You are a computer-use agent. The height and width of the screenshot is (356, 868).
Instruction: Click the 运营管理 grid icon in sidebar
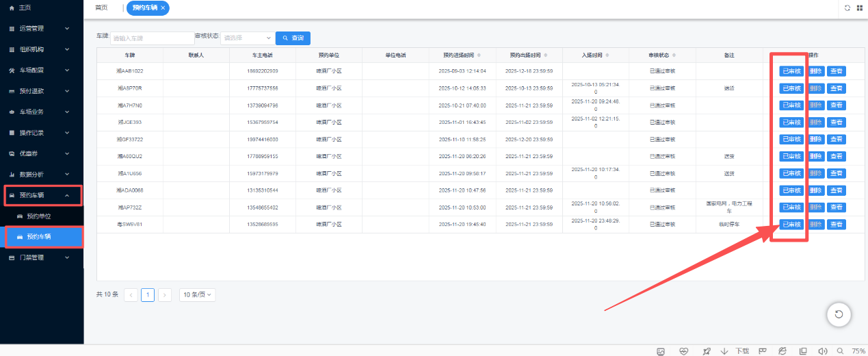pos(12,29)
